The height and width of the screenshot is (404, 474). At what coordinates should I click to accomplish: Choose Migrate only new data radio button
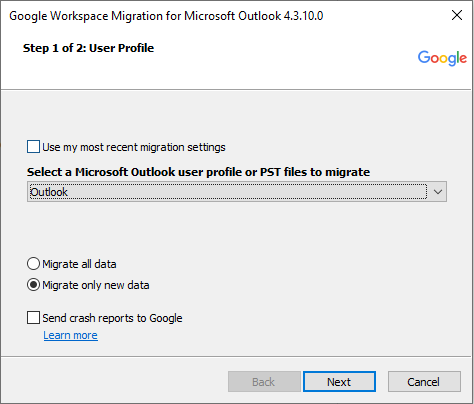coord(33,285)
